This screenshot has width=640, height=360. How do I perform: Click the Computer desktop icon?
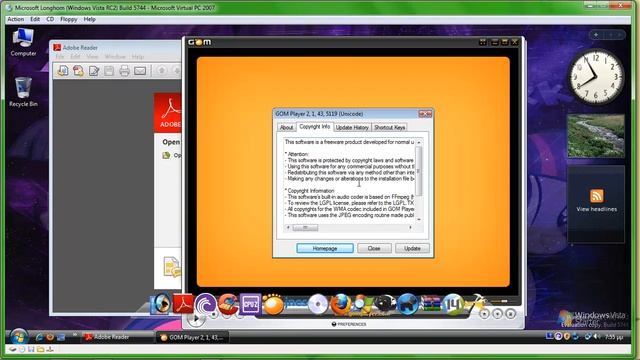[23, 42]
